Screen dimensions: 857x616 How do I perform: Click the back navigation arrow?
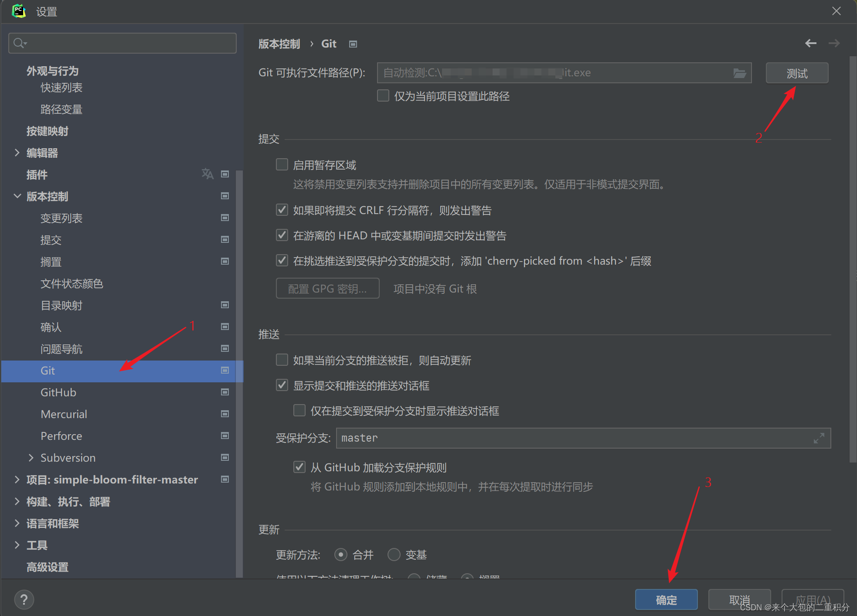pos(810,43)
